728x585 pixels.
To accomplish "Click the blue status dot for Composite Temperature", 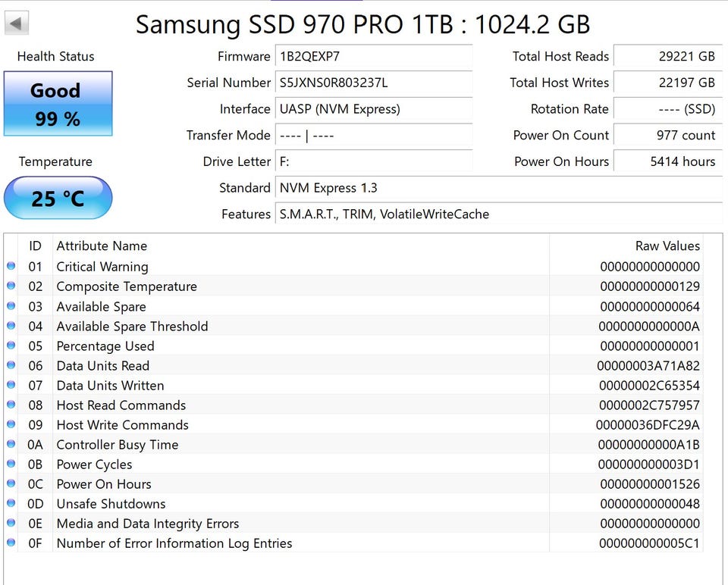I will (x=11, y=286).
